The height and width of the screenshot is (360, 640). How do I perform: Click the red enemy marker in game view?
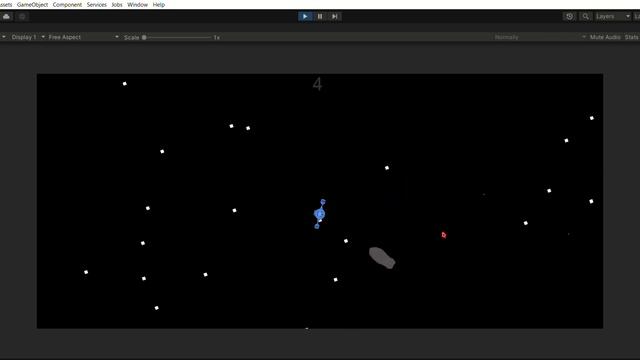click(444, 235)
